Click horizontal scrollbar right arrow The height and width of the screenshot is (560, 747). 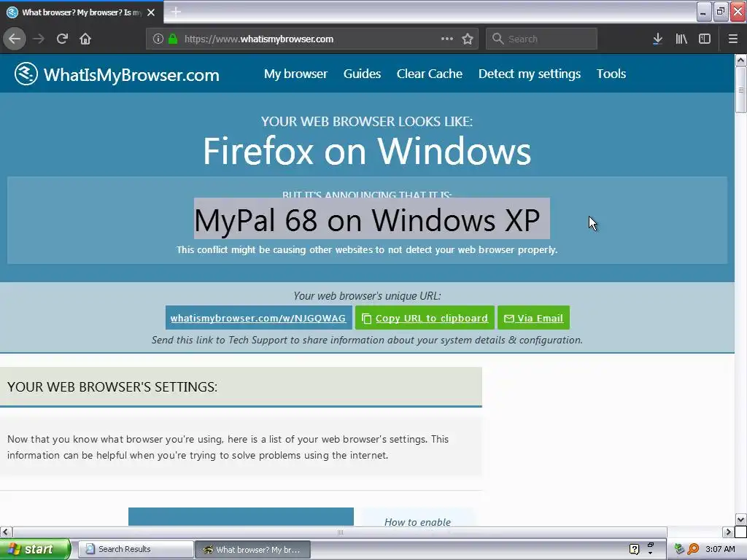pyautogui.click(x=728, y=532)
